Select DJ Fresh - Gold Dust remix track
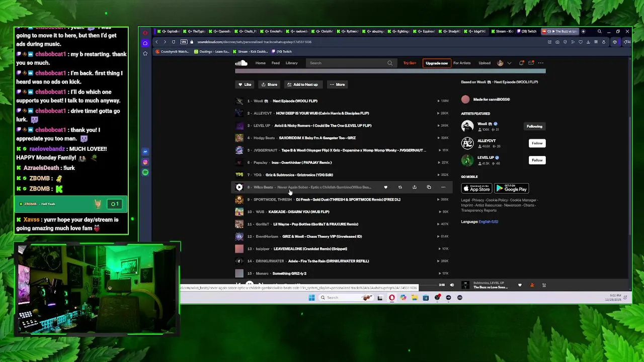Image resolution: width=644 pixels, height=362 pixels. [348, 200]
